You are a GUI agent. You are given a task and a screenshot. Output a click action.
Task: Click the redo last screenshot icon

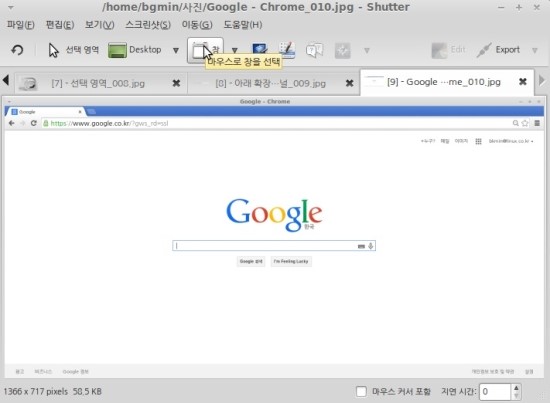coord(17,50)
